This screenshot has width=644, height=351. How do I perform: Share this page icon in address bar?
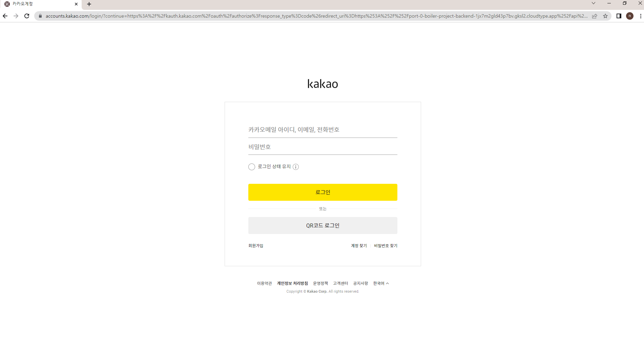(x=595, y=16)
